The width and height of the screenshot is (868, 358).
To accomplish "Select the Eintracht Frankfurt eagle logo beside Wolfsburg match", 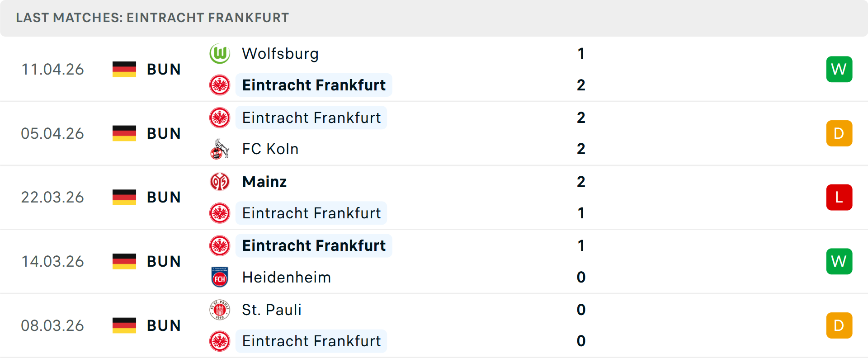I will click(x=220, y=85).
